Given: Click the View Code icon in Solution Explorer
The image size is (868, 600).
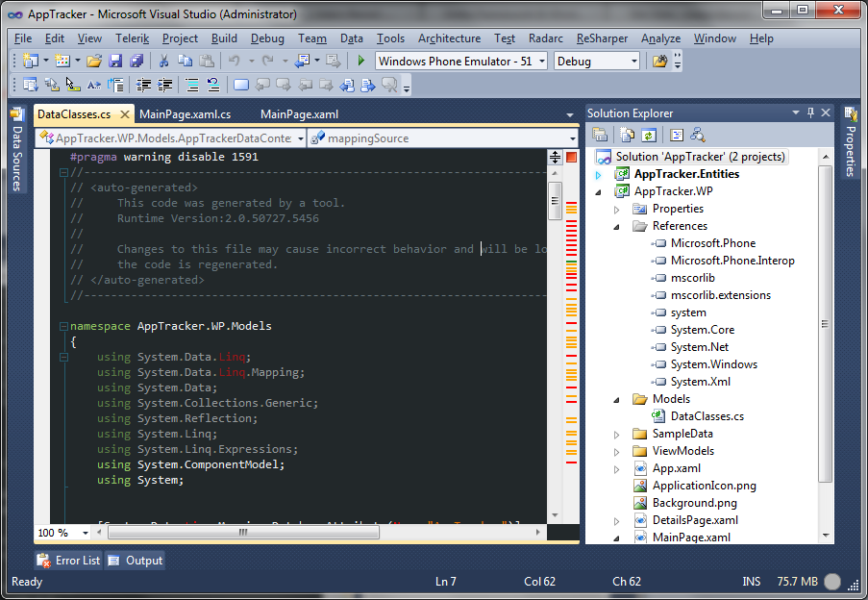Looking at the screenshot, I should click(677, 135).
